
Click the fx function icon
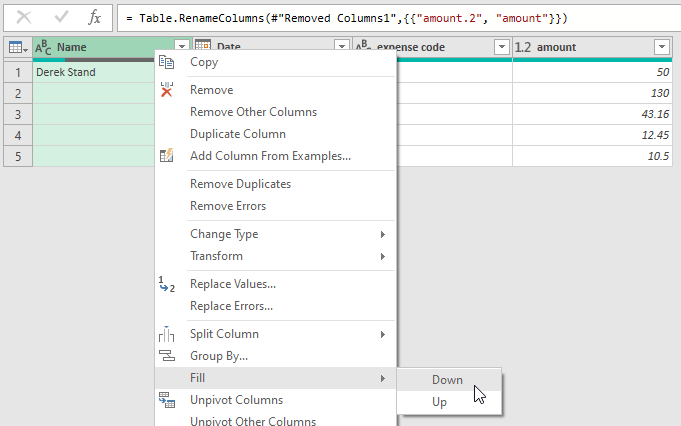(94, 18)
